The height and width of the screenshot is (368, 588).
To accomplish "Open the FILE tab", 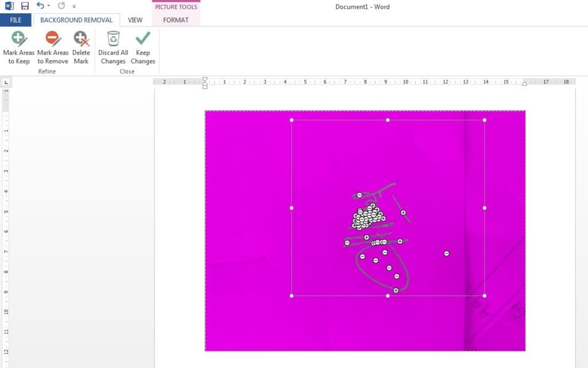I will (16, 20).
